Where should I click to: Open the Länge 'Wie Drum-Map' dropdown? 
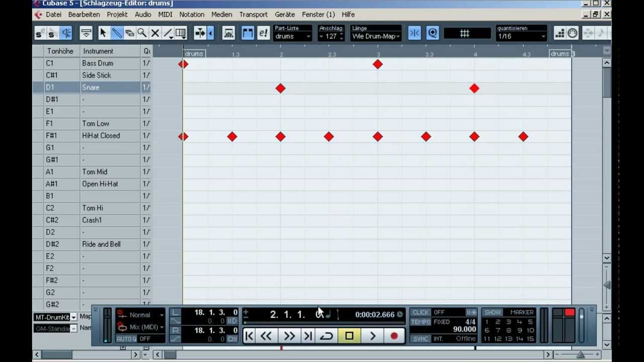[376, 36]
